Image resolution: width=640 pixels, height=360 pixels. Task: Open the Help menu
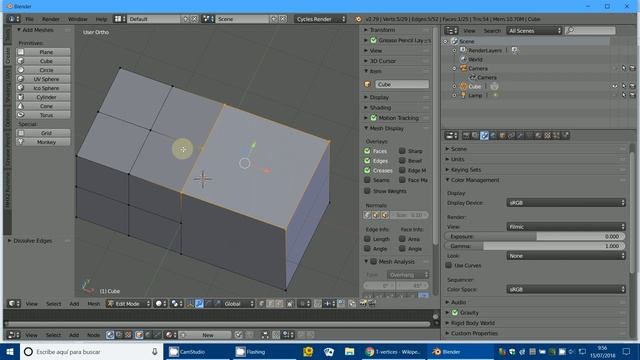(101, 19)
